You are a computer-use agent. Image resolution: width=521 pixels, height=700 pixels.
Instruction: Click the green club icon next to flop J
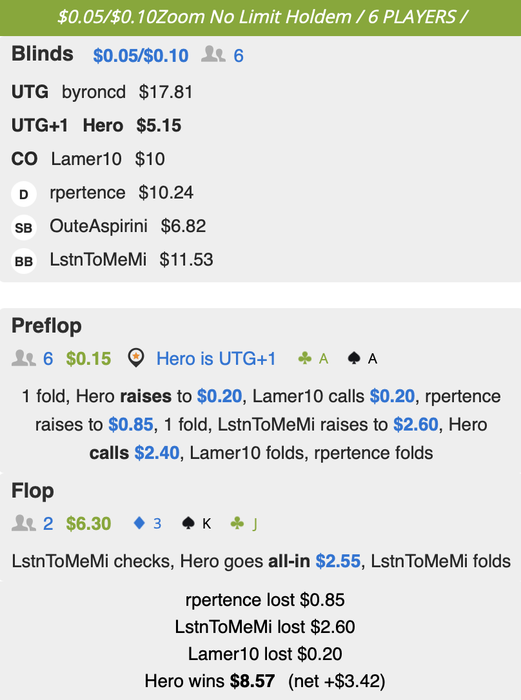(237, 523)
